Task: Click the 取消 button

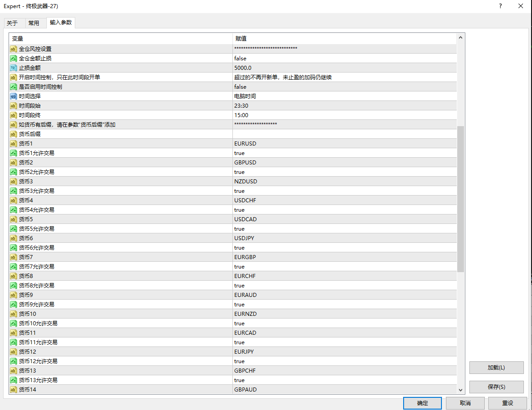Action: pyautogui.click(x=465, y=403)
